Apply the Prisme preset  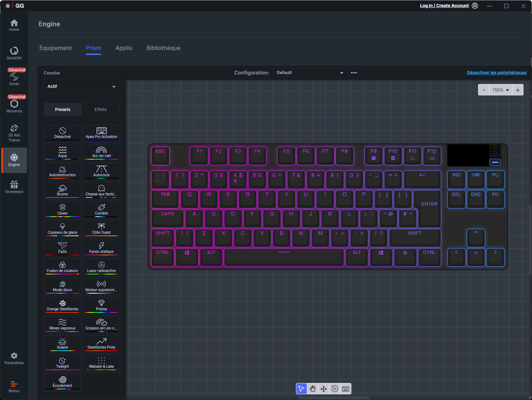(101, 306)
